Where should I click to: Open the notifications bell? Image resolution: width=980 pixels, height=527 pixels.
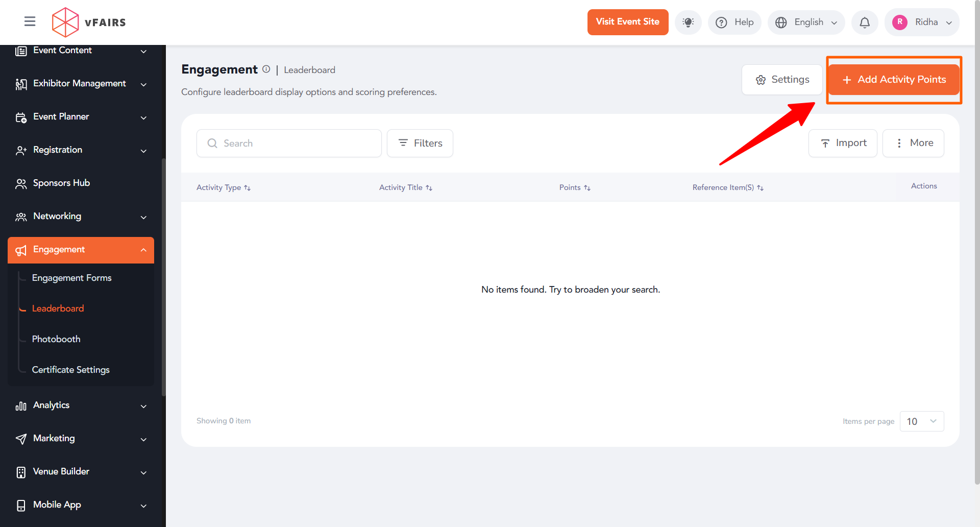[864, 22]
